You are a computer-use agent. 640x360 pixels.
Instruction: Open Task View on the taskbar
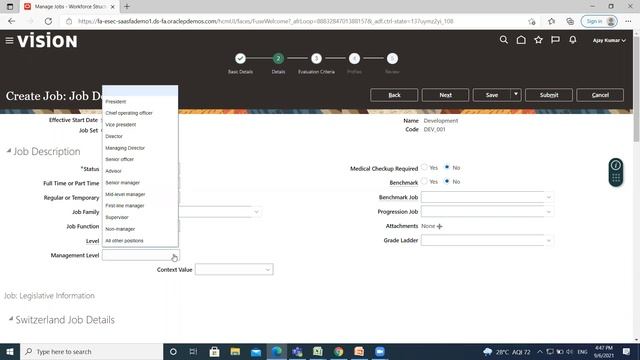pyautogui.click(x=193, y=351)
